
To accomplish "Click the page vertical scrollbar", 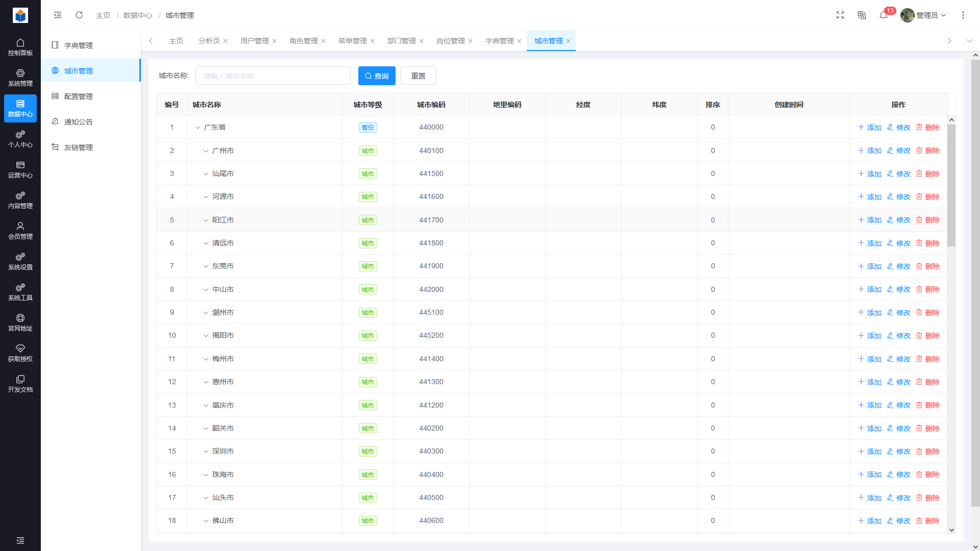I will [x=975, y=283].
